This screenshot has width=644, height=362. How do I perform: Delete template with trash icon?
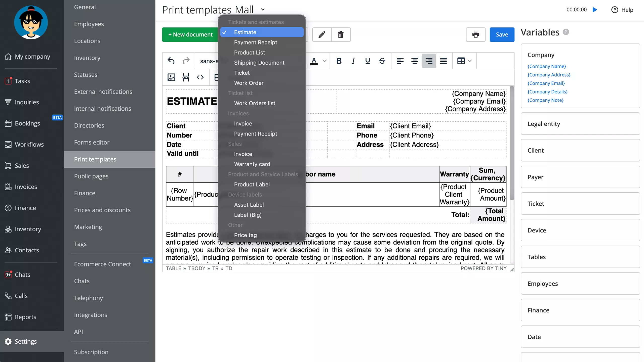click(x=341, y=34)
